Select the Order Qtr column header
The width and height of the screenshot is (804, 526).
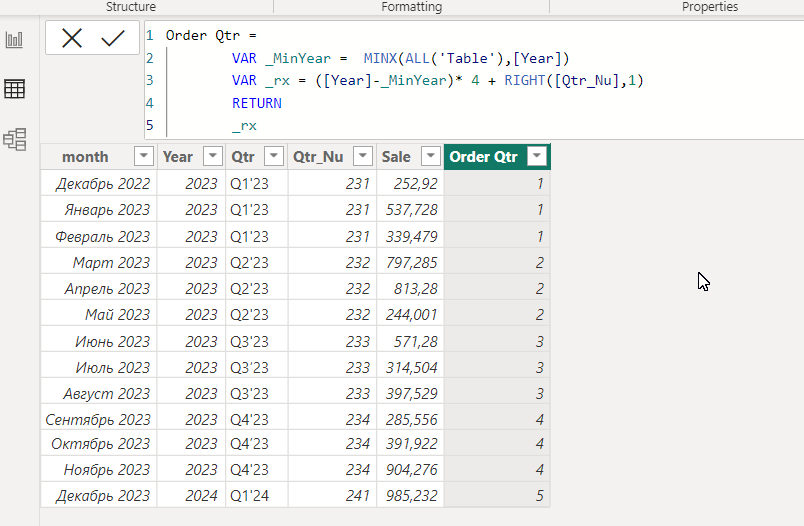click(x=484, y=156)
